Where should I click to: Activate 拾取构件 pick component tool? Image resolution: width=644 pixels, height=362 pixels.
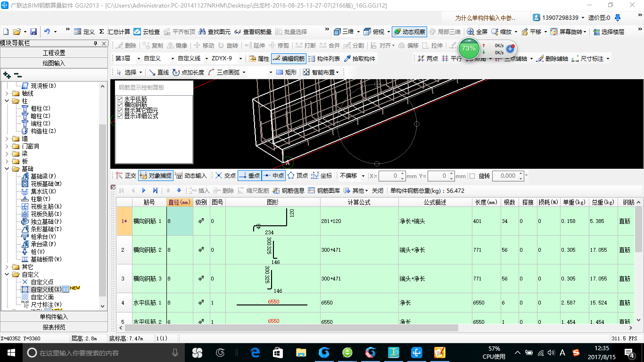pos(360,59)
